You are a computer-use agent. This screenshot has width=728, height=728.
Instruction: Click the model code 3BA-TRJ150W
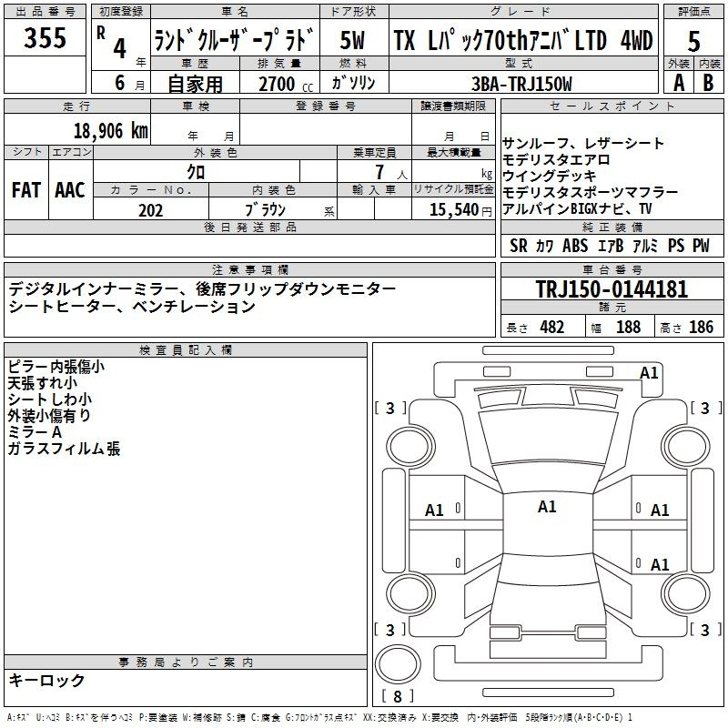[x=521, y=84]
